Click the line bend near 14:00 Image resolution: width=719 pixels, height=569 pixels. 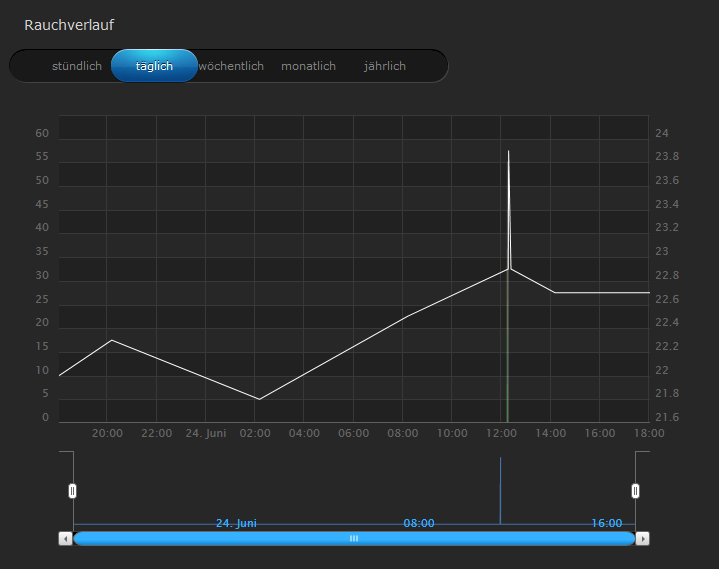tap(554, 293)
